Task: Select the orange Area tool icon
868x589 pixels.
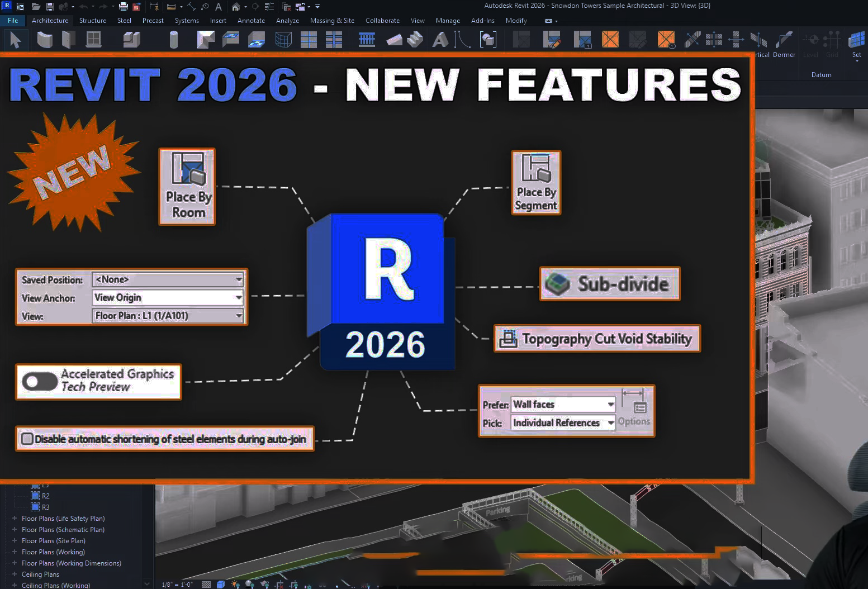Action: point(610,40)
